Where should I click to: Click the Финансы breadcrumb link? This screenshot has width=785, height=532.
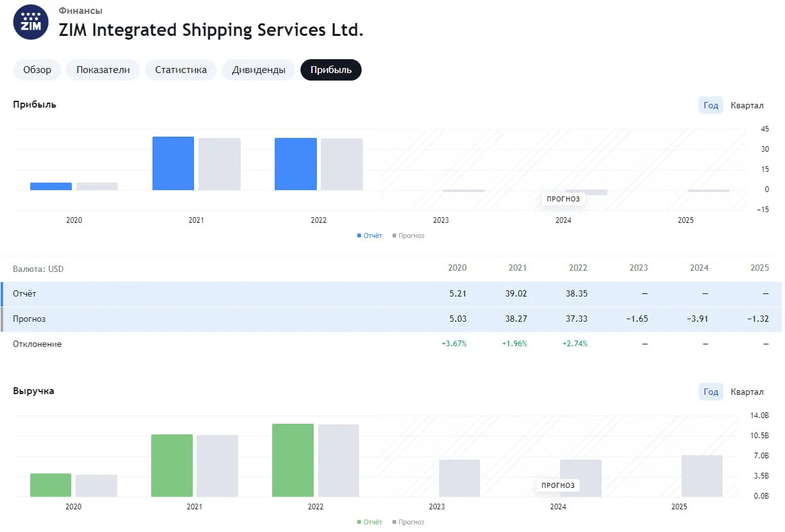[x=81, y=11]
